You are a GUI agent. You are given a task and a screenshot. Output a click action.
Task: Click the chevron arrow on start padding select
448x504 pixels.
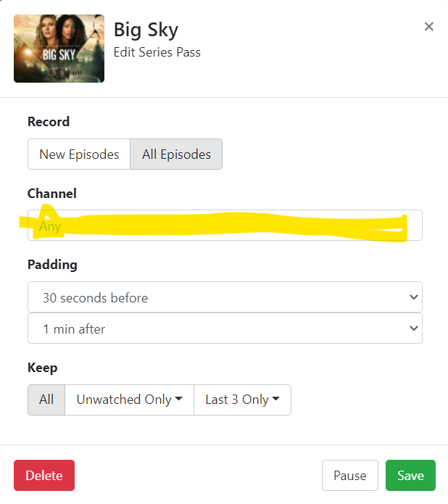click(413, 297)
